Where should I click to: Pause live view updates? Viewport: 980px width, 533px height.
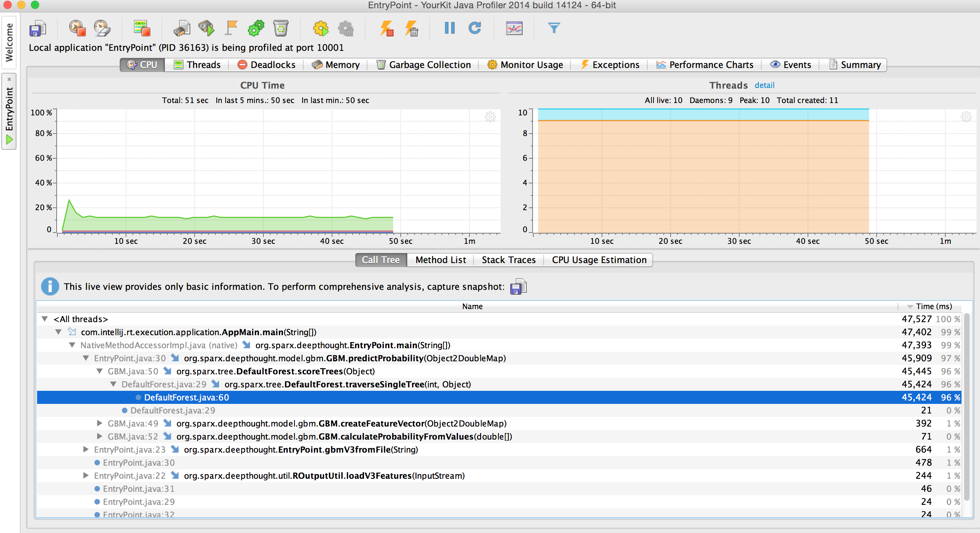tap(450, 28)
